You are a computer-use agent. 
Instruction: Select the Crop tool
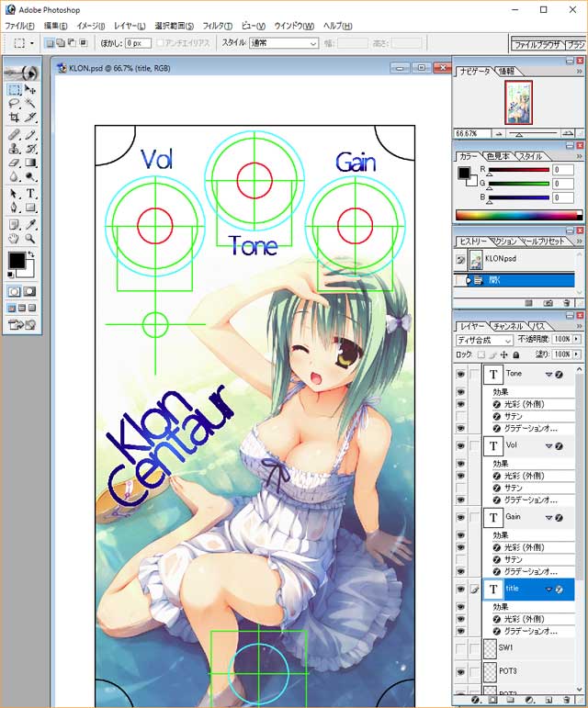(15, 118)
